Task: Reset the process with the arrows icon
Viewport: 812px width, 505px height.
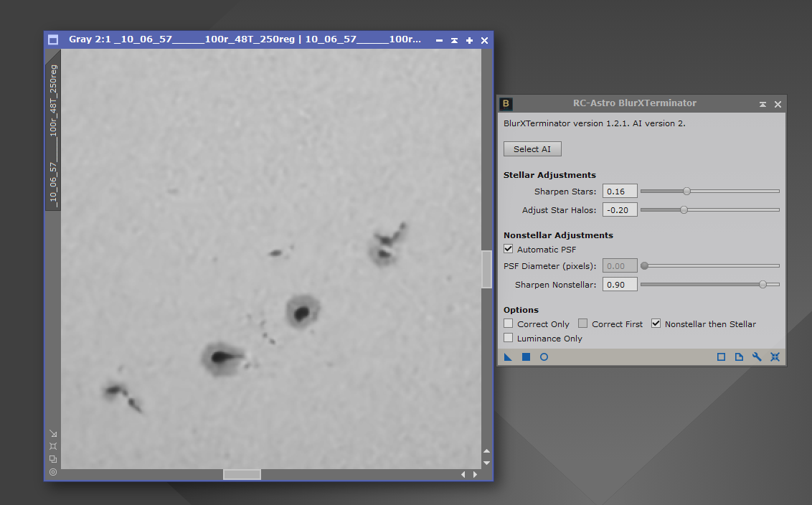Action: pyautogui.click(x=775, y=357)
